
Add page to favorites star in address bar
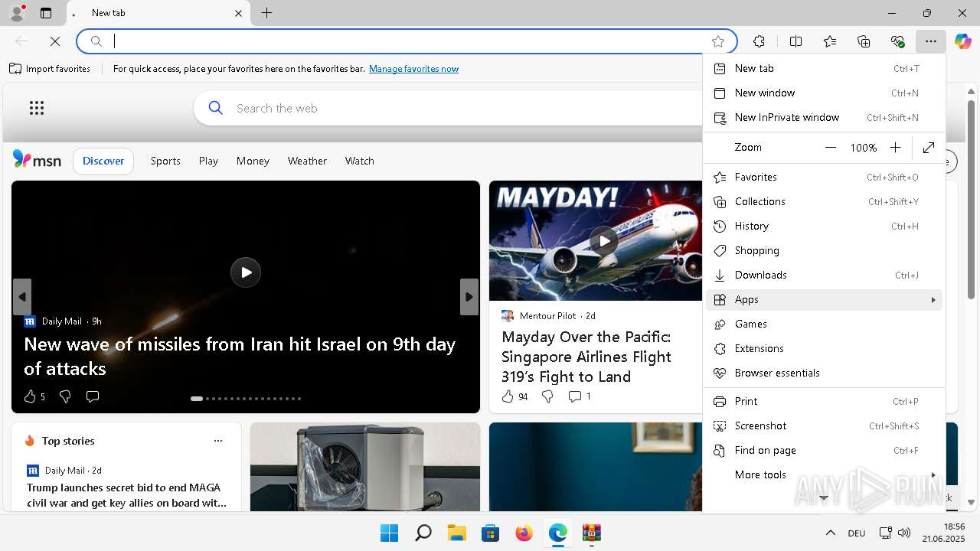click(718, 41)
